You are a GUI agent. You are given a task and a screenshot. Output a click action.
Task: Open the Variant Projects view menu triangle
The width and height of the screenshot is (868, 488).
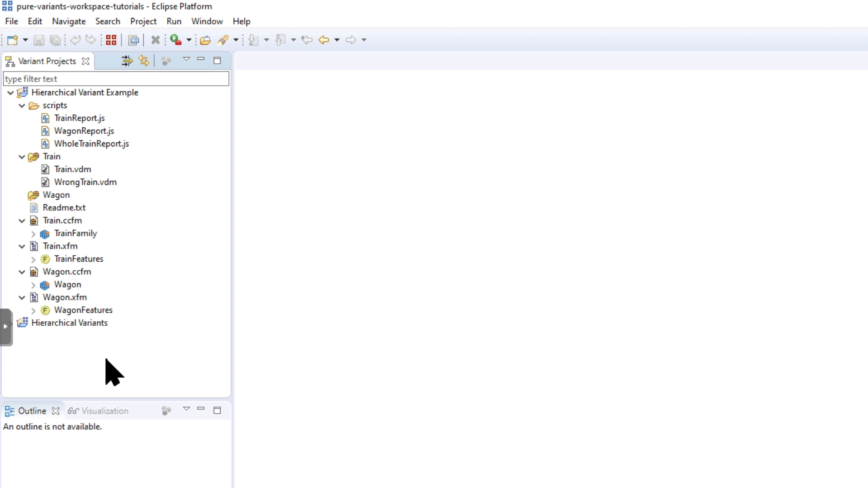[186, 59]
